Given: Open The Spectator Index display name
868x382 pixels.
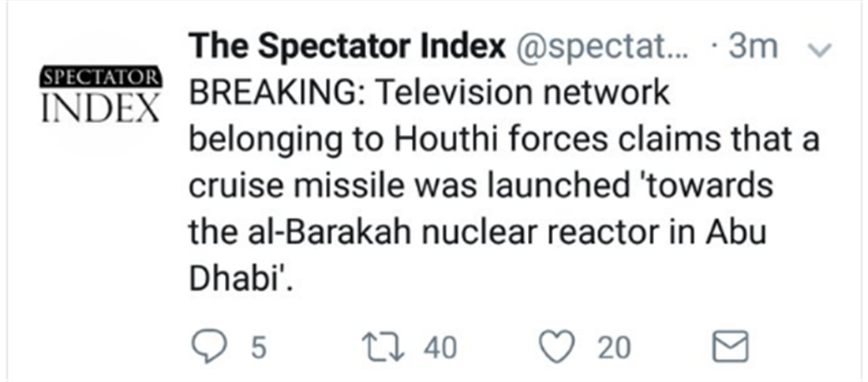Looking at the screenshot, I should click(x=347, y=48).
